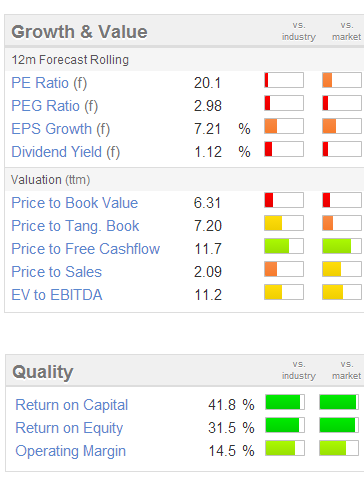
Task: Click the Growth & Value section heading
Action: pos(79,32)
